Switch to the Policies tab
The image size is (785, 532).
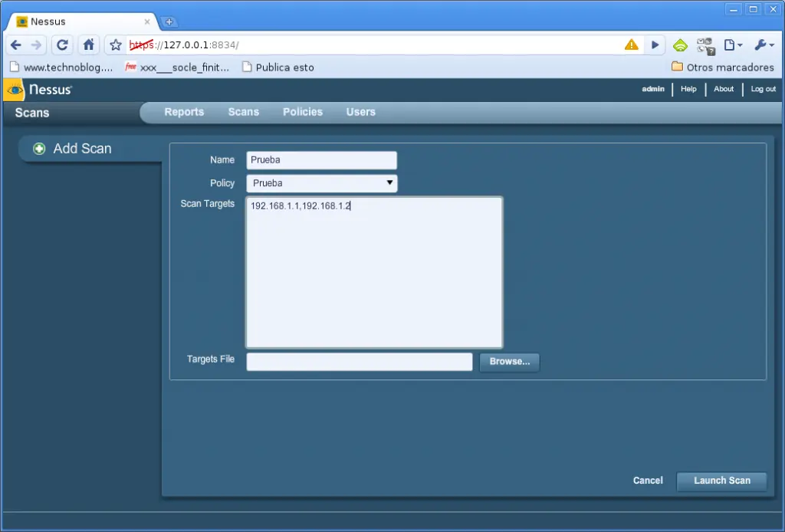pos(303,112)
